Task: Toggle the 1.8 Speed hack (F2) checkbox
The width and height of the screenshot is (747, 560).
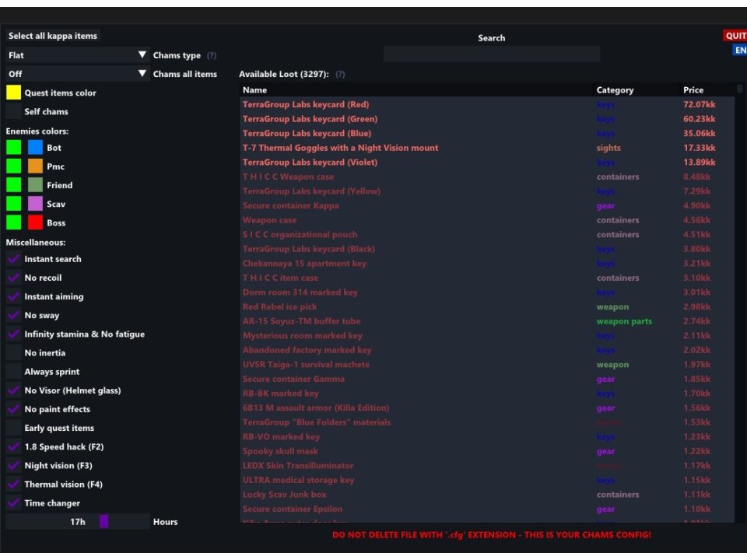Action: pos(14,446)
